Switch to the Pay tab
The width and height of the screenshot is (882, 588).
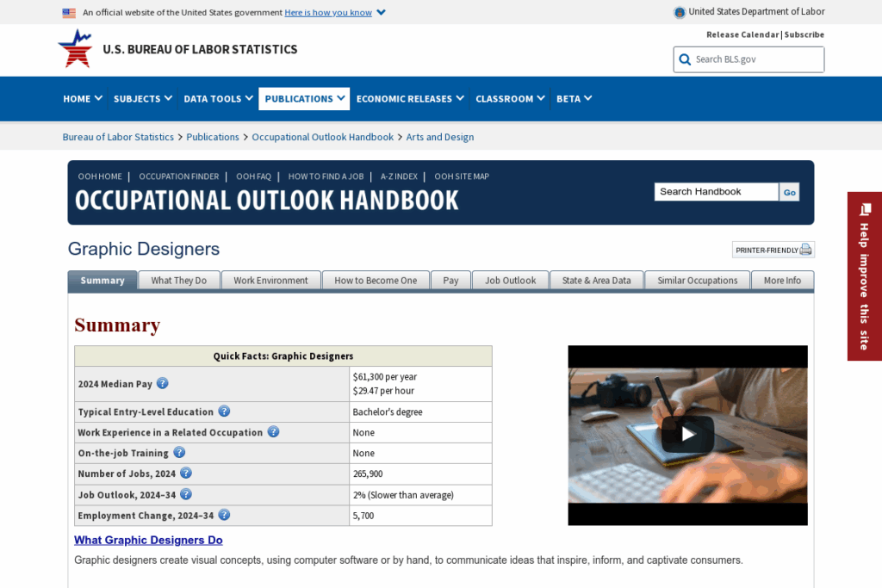pos(450,280)
